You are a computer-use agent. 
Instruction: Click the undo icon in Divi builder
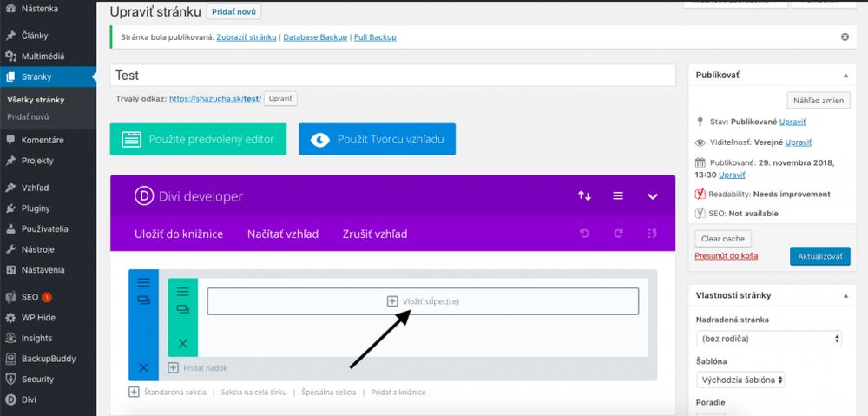tap(584, 234)
